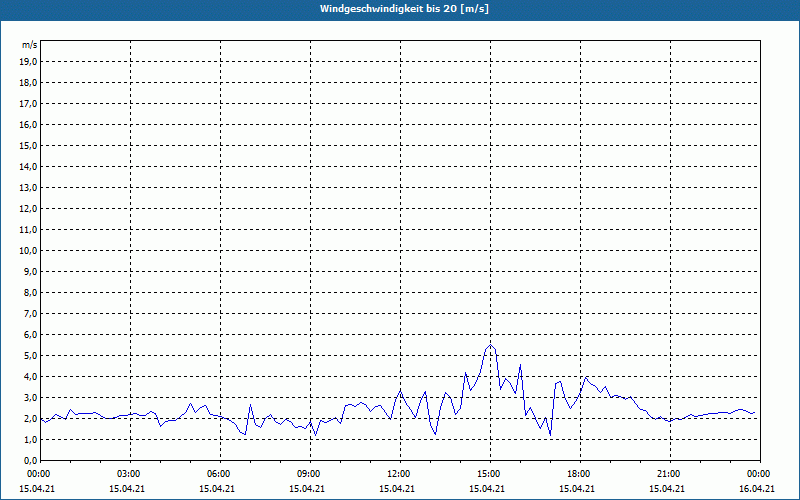Image resolution: width=800 pixels, height=500 pixels.
Task: Select the 16.04.21 date label
Action: tap(757, 489)
